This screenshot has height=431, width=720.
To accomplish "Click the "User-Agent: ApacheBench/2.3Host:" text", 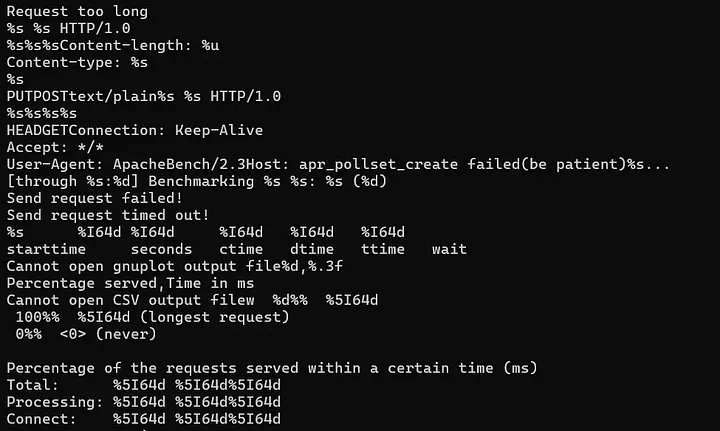I will click(148, 164).
